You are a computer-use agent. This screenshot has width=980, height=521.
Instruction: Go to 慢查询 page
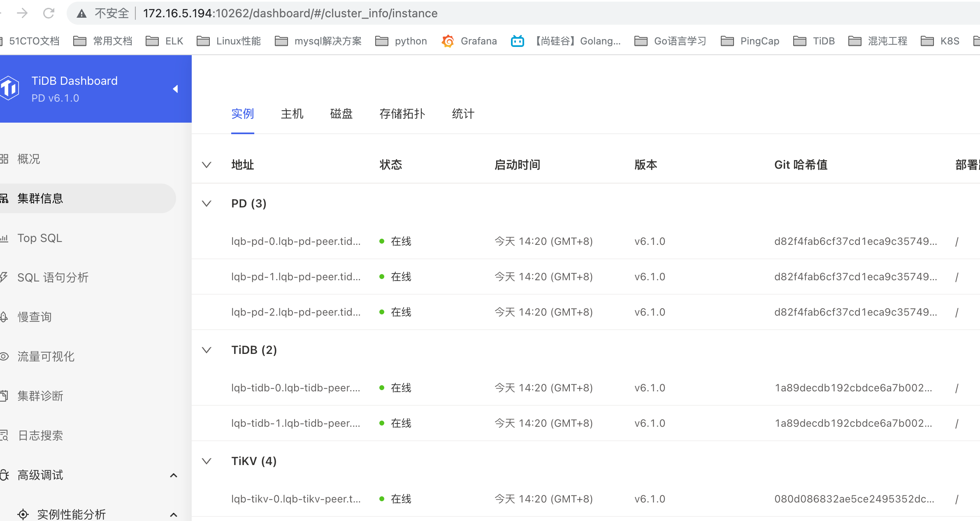tap(35, 317)
